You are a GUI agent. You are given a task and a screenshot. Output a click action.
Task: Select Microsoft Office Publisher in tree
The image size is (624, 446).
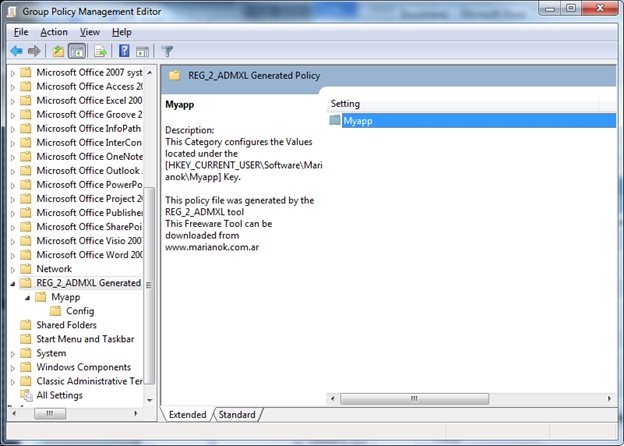click(89, 212)
